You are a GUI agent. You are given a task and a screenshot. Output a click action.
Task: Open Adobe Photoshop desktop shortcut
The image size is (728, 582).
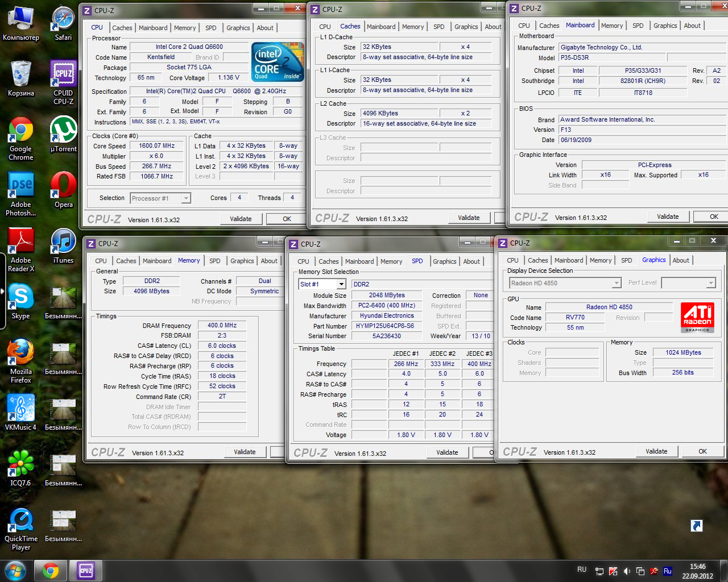click(21, 194)
